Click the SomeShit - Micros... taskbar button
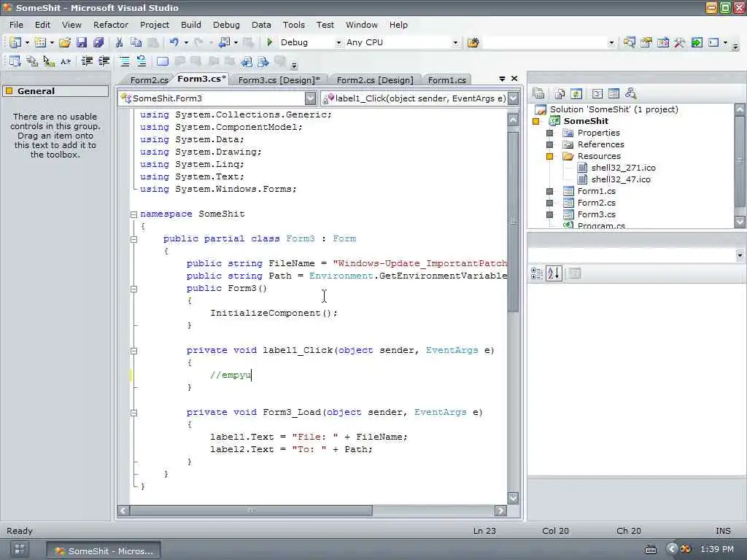The width and height of the screenshot is (747, 560). 104,551
